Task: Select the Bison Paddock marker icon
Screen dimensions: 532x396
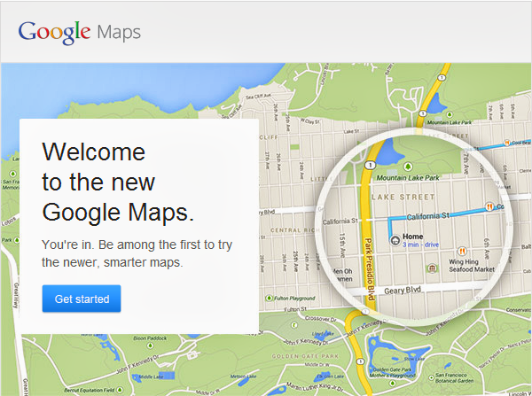Action: 150,345
